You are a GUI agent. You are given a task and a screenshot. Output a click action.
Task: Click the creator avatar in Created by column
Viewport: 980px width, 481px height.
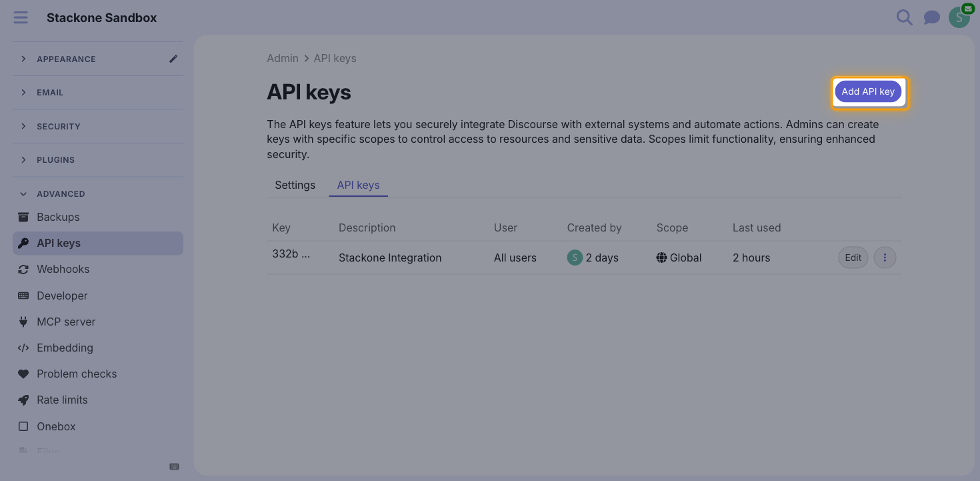(575, 258)
